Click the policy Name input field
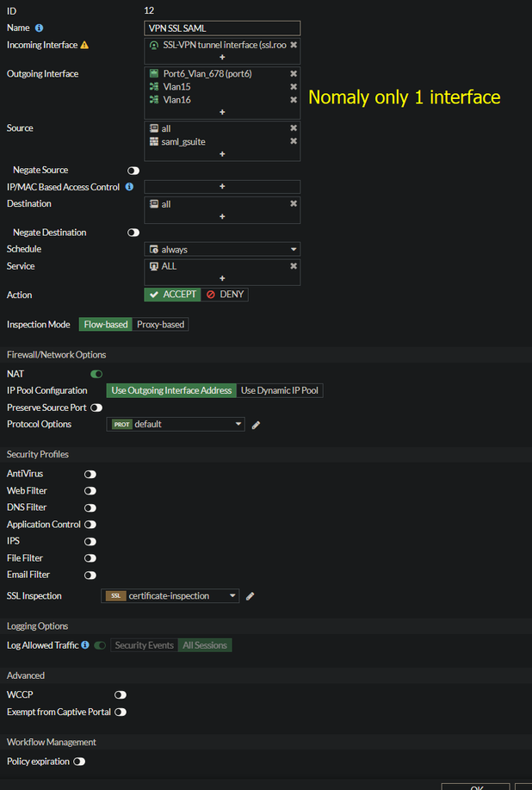The width and height of the screenshot is (532, 790). tap(222, 28)
